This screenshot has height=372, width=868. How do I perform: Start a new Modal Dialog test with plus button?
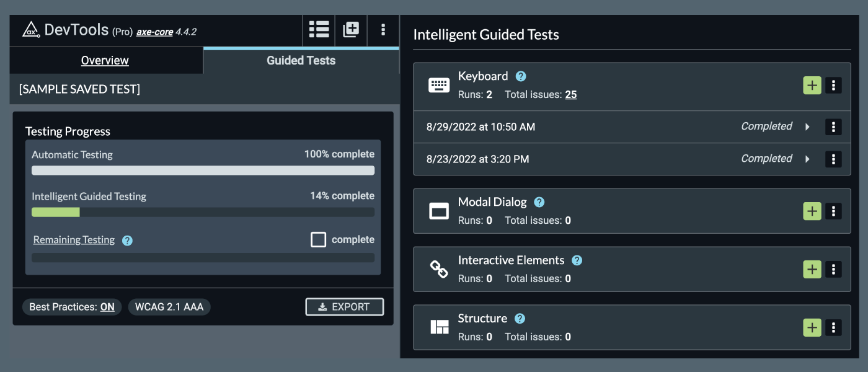pyautogui.click(x=812, y=211)
